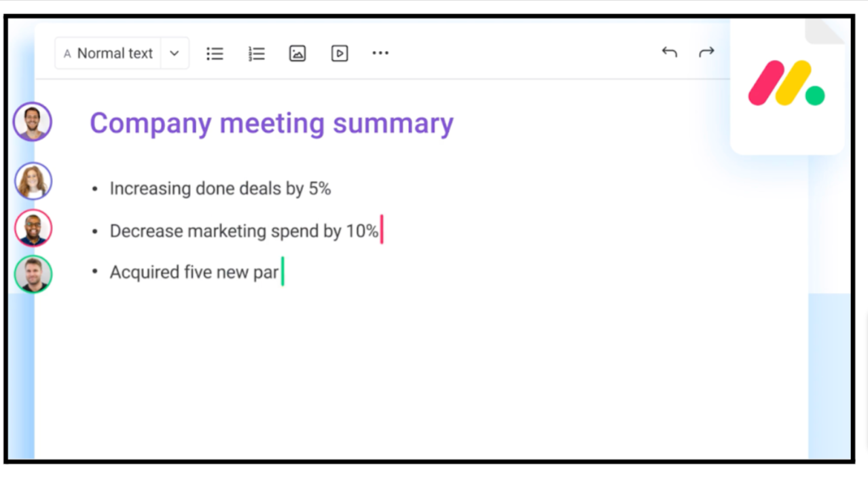Select the green-ringed user avatar
The image size is (868, 486).
tap(33, 274)
